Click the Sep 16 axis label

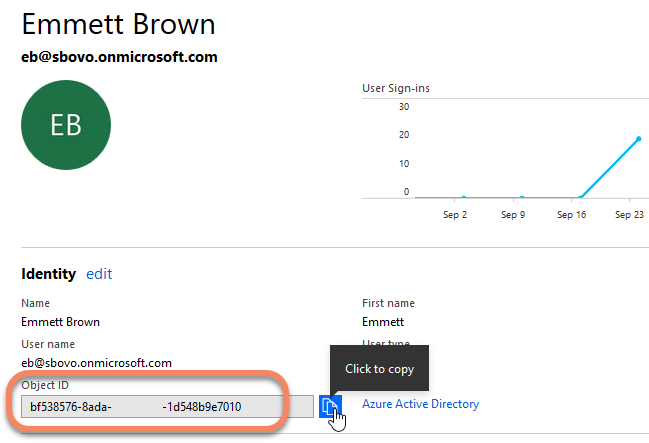click(x=572, y=214)
